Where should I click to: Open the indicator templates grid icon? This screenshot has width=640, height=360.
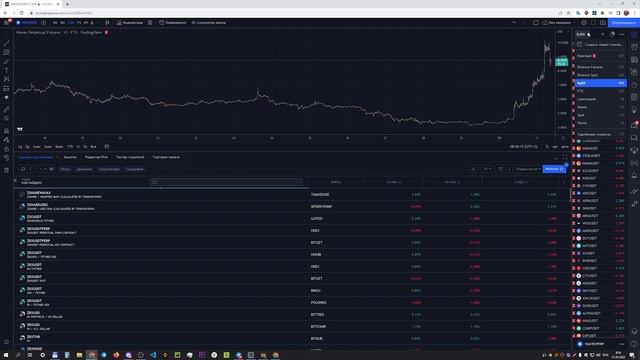point(150,22)
